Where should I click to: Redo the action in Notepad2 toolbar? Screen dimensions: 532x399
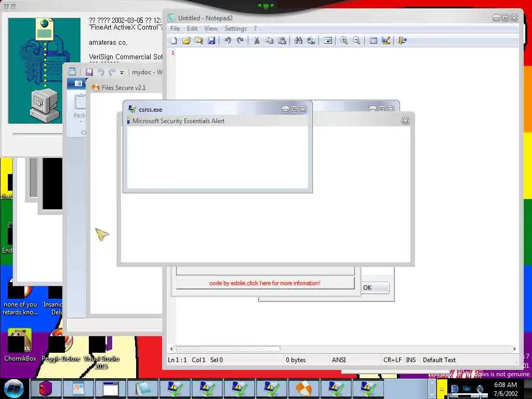coord(240,41)
